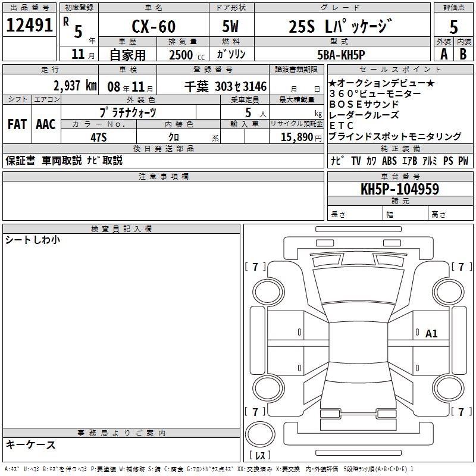Click the シートしわ小 inspector note
The height and width of the screenshot is (476, 476).
coord(33,240)
